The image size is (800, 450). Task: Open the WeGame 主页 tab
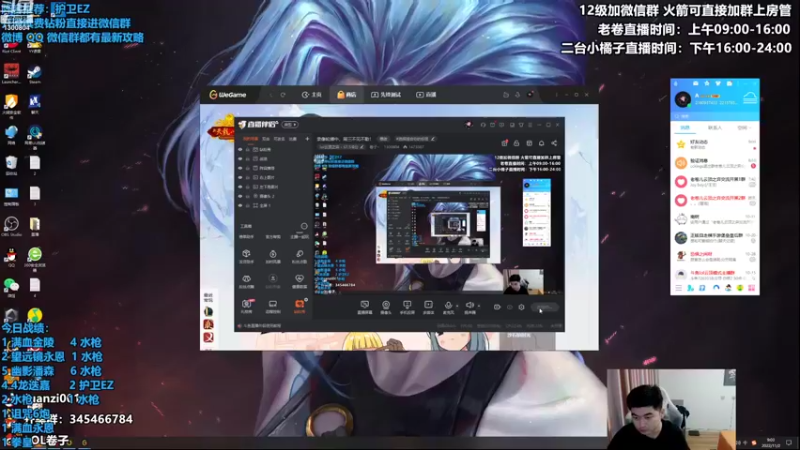pos(311,94)
